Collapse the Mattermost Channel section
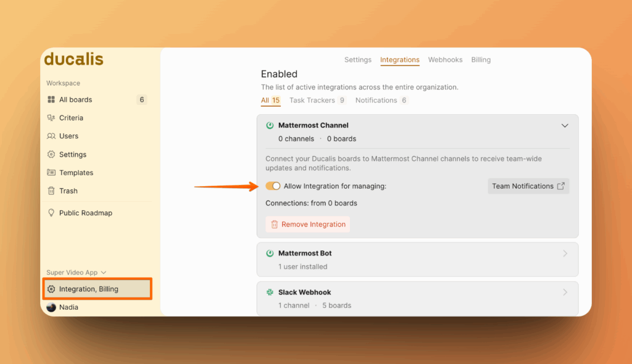Viewport: 632px width, 364px height. click(x=564, y=125)
